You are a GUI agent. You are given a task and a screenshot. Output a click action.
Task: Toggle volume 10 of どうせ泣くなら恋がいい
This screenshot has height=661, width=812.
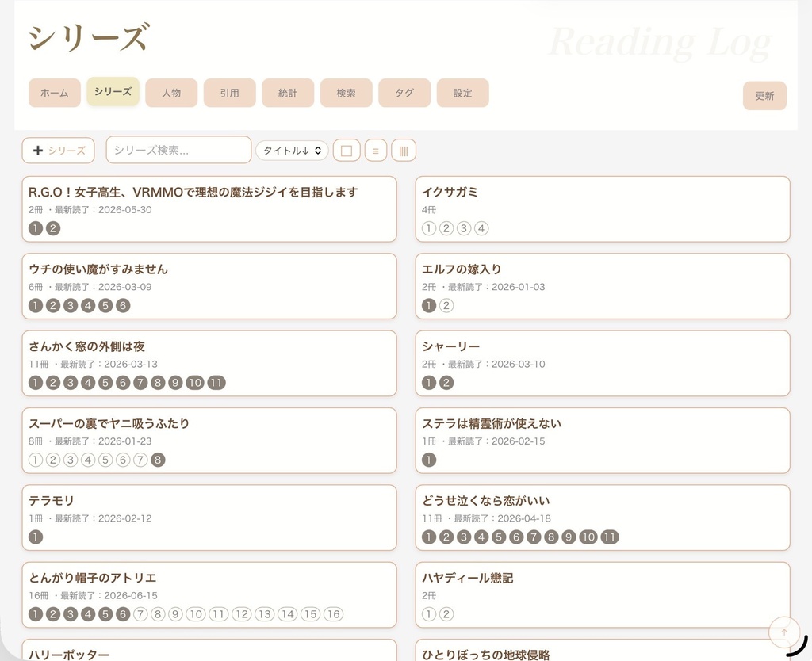[x=588, y=537]
